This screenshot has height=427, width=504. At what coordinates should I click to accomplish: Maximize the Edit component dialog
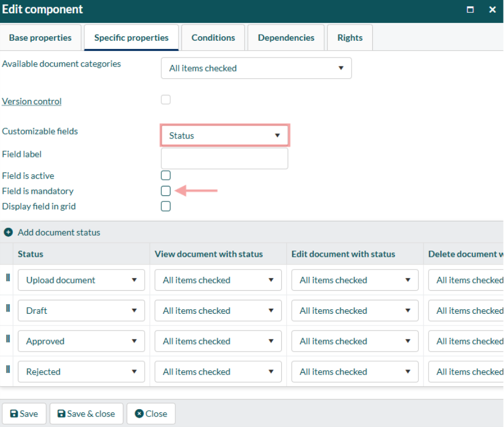(x=470, y=9)
